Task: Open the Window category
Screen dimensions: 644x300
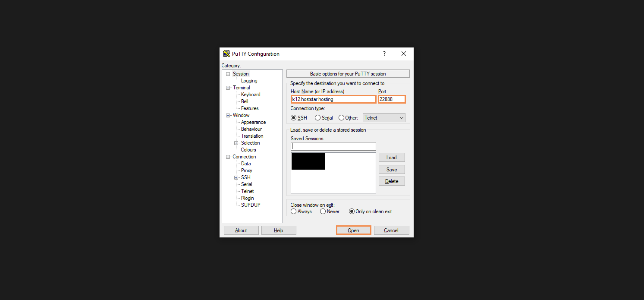Action: tap(241, 115)
